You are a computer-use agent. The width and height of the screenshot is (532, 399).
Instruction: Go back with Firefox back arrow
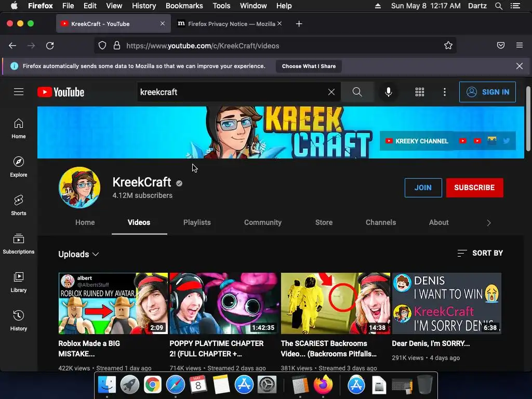click(12, 46)
